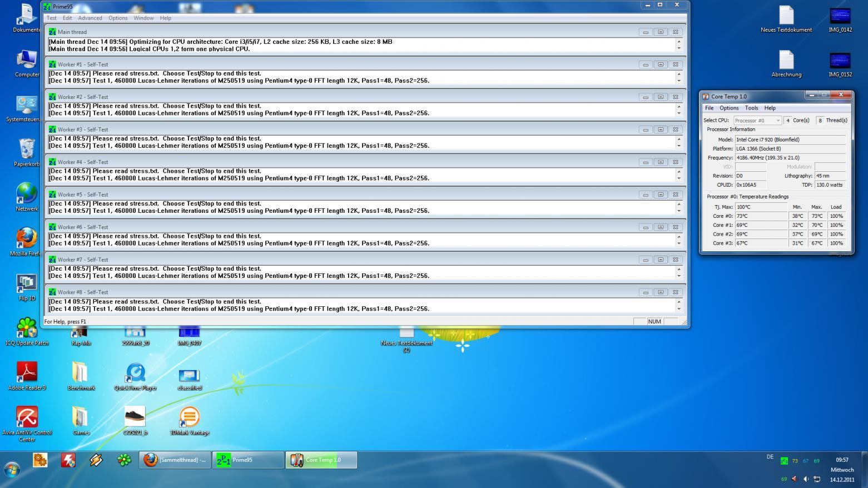
Task: Open the Games folder on desktop
Action: tap(81, 420)
